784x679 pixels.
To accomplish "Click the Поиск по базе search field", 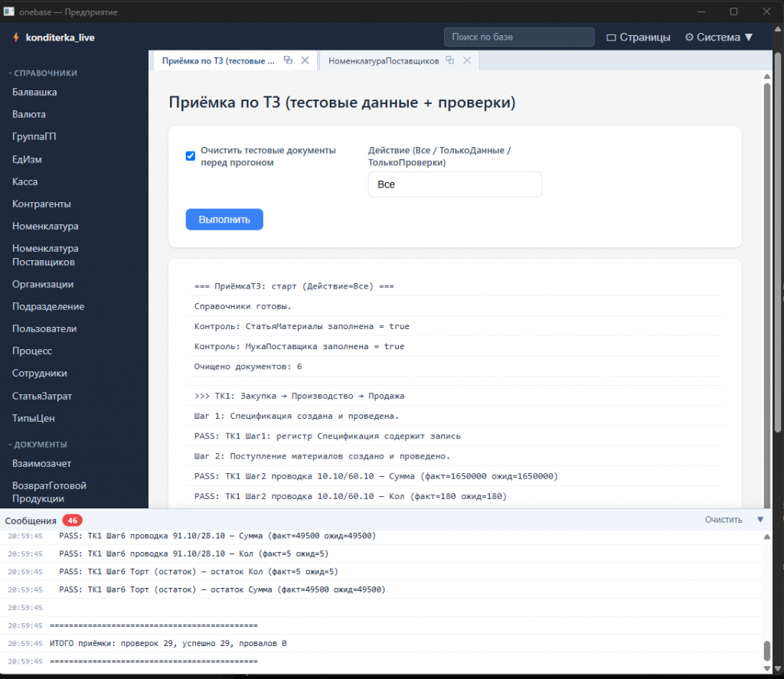I will click(x=519, y=37).
